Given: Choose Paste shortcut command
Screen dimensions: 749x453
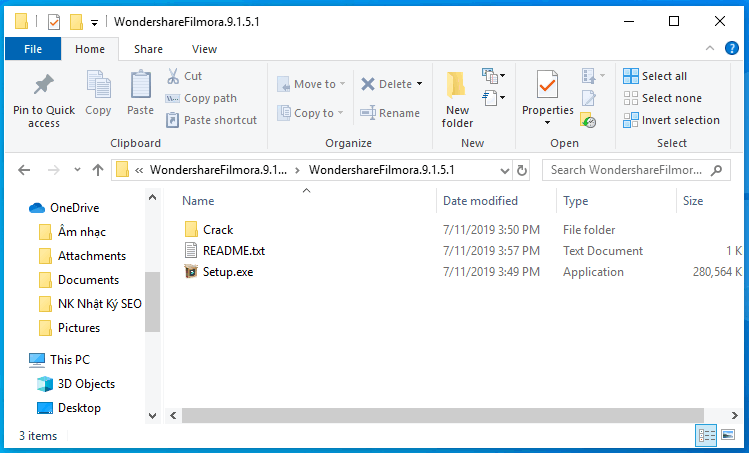Looking at the screenshot, I should [x=211, y=120].
